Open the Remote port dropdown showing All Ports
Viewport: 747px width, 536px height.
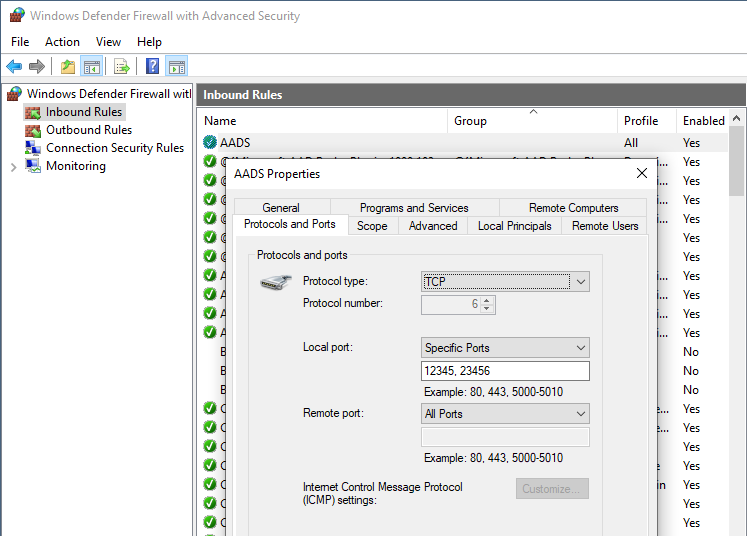505,414
